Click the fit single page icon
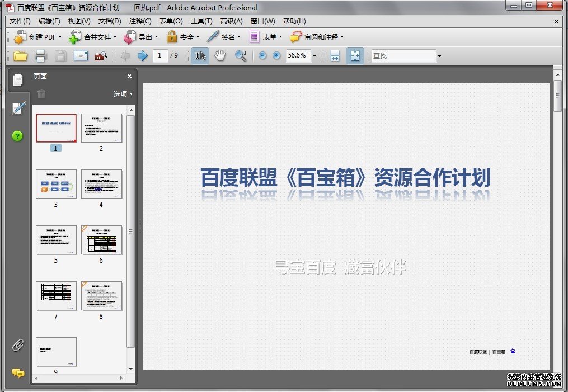This screenshot has width=568, height=392. pos(355,56)
